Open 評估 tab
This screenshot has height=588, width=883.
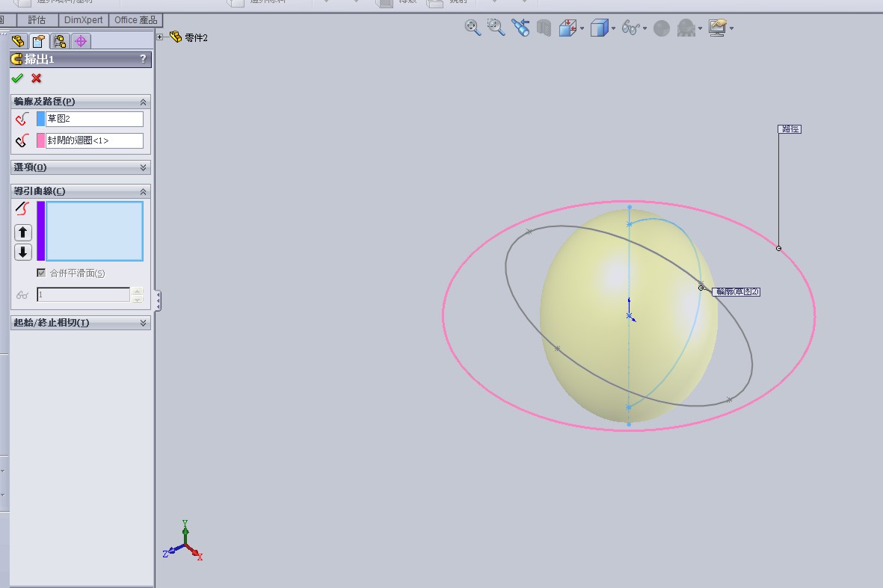[37, 20]
